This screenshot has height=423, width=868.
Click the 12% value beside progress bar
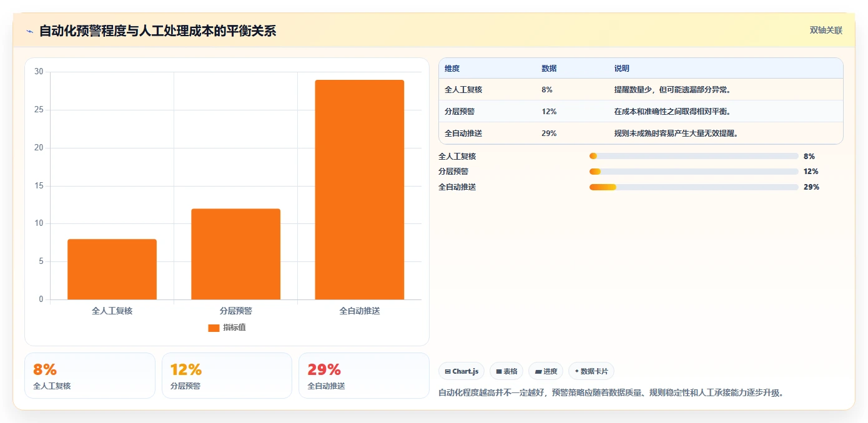coord(811,172)
